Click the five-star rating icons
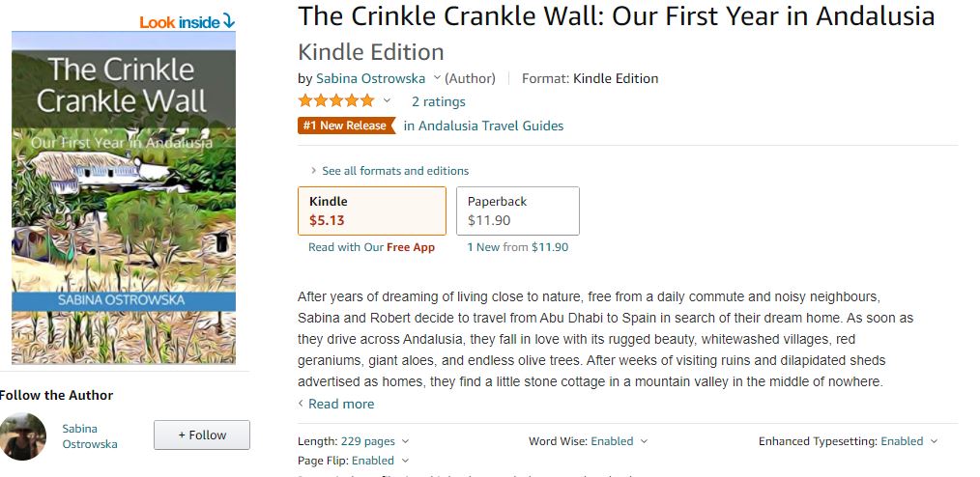The height and width of the screenshot is (477, 980). pos(336,100)
